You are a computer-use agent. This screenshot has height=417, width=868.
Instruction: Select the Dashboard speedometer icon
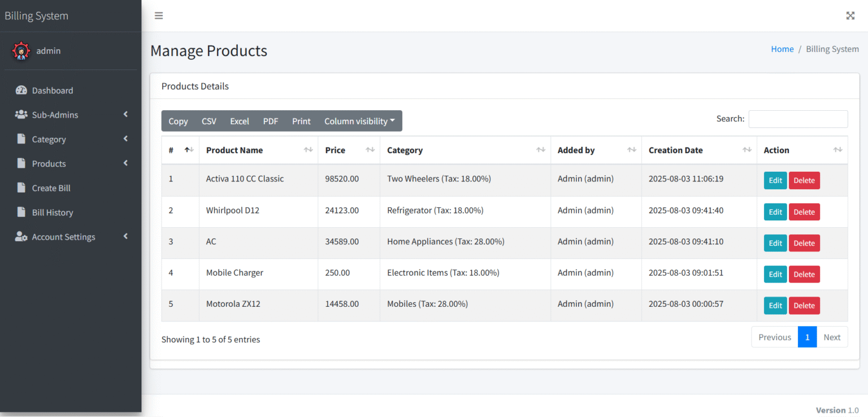[21, 90]
